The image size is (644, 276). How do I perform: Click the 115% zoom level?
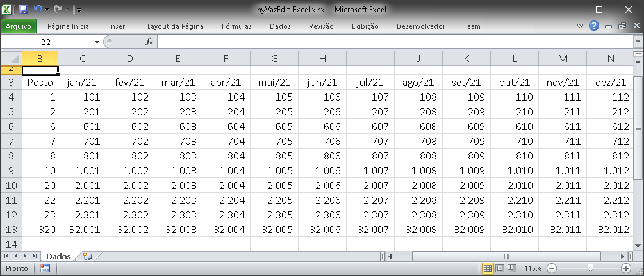[x=533, y=268]
